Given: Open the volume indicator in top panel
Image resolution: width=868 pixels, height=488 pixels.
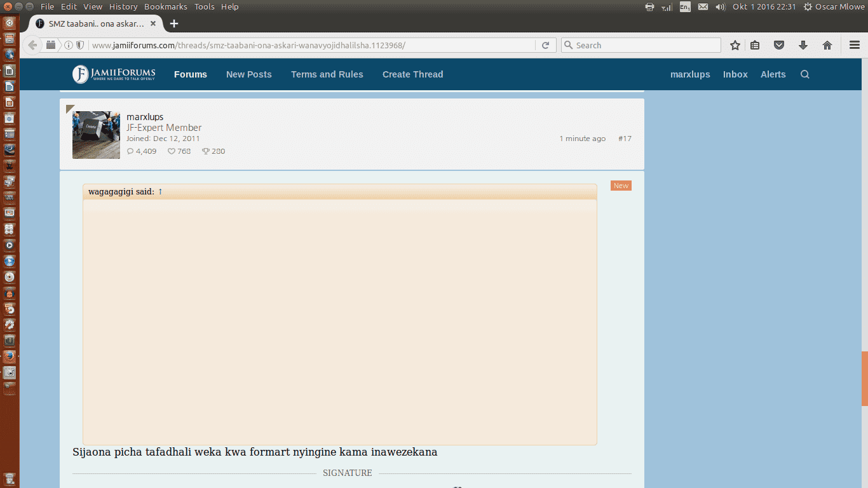Looking at the screenshot, I should (720, 7).
